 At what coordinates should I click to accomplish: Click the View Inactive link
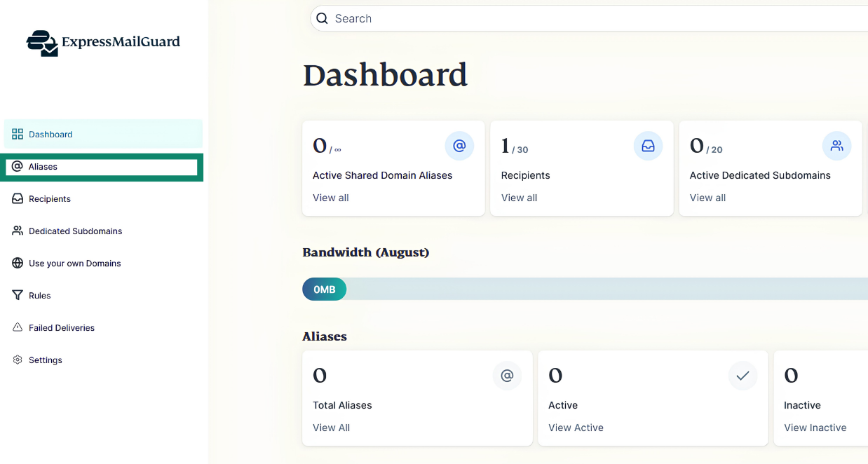(815, 428)
